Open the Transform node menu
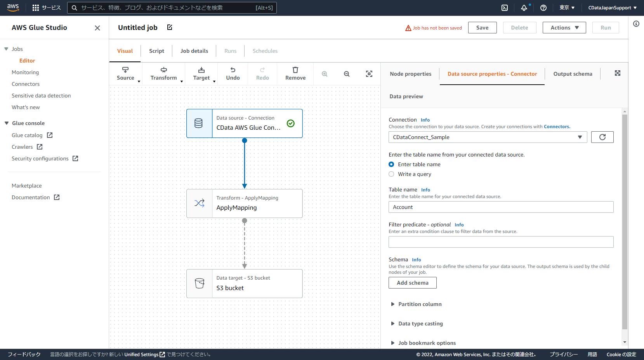The image size is (644, 360). pos(164,74)
